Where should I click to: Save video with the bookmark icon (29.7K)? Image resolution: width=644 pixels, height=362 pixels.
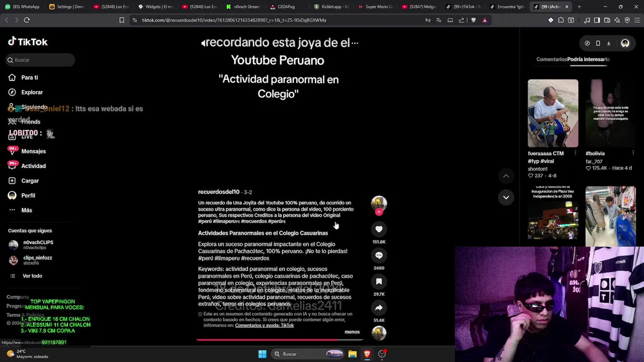point(379,282)
